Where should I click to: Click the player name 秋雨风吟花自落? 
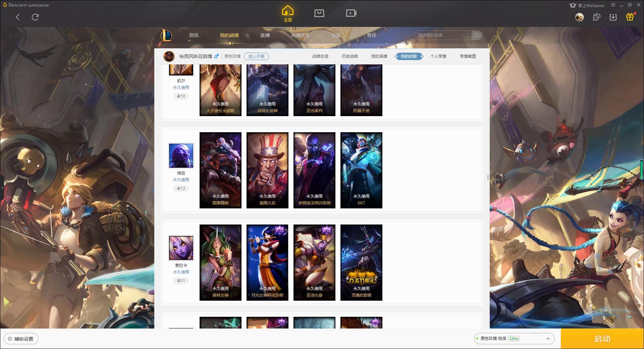coord(196,56)
